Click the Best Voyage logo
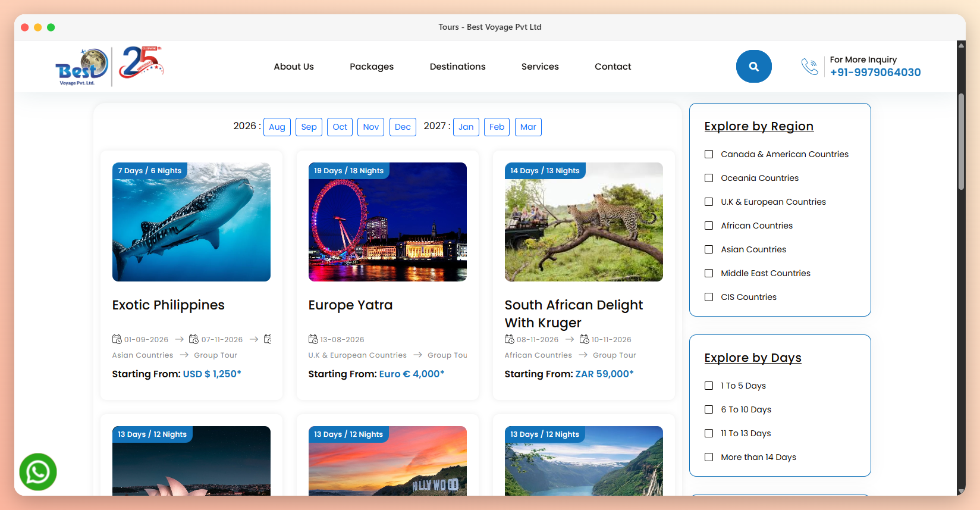 (82, 67)
